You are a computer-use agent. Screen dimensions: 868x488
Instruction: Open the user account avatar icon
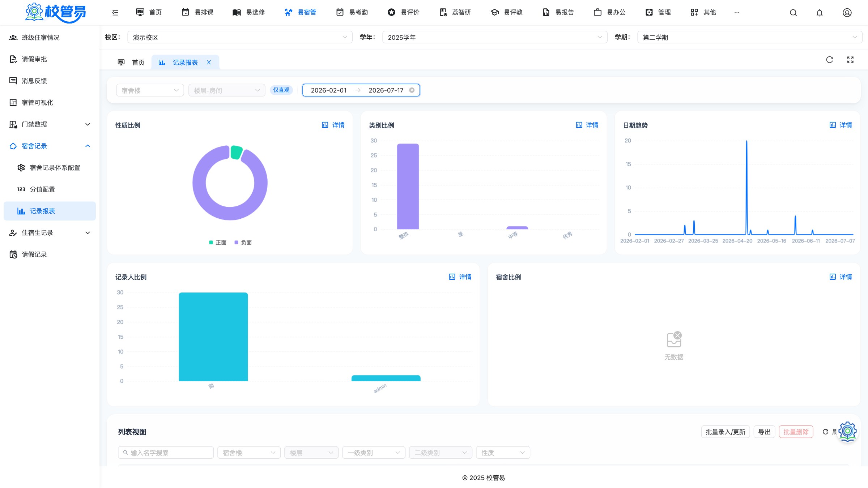(847, 13)
